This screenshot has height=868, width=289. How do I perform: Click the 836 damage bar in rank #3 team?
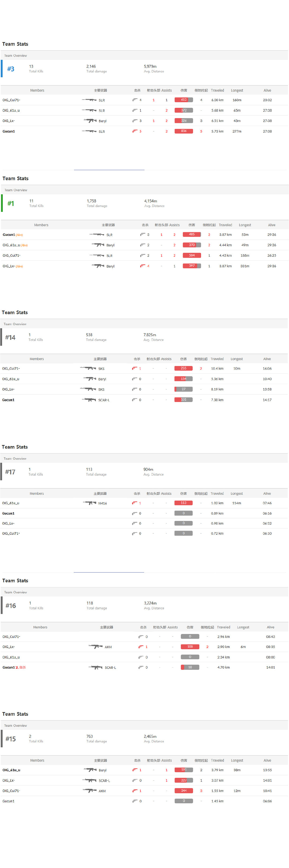point(184,131)
